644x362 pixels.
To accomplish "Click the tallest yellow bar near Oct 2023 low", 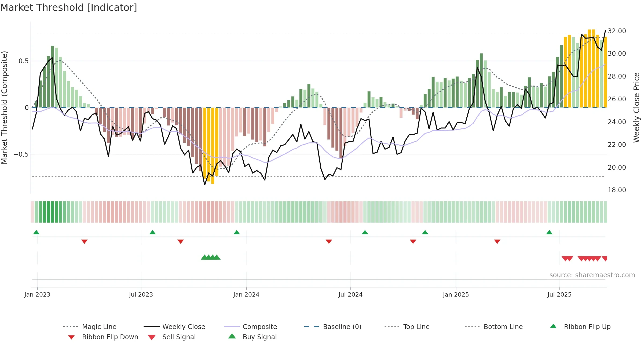I will point(213,146).
